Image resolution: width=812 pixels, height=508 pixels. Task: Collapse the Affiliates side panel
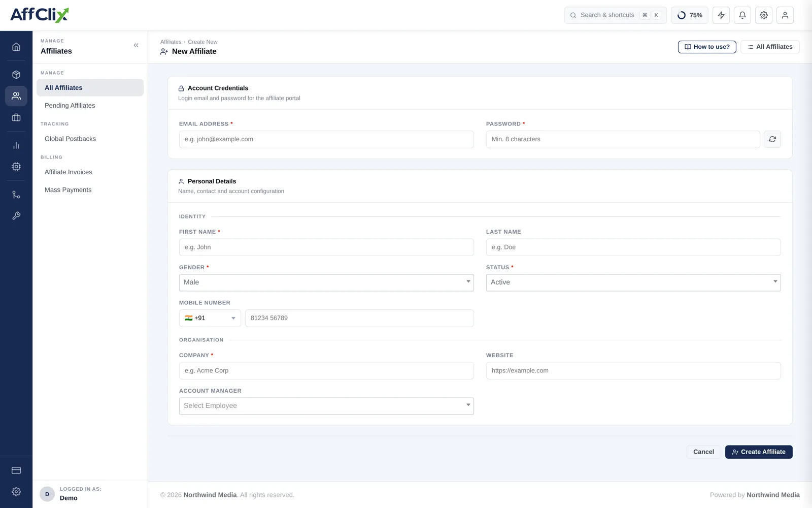click(x=136, y=45)
